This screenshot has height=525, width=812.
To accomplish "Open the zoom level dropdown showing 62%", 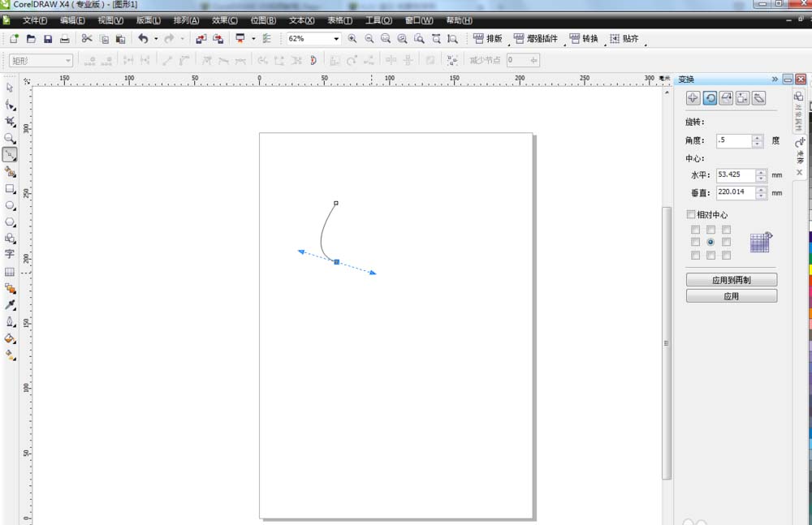I will point(335,38).
